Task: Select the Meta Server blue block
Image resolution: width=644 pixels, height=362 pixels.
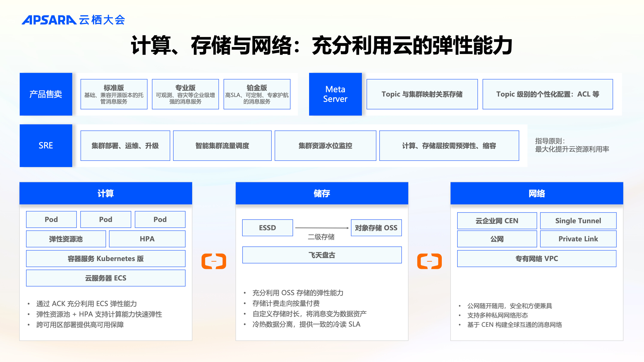Action: click(335, 94)
